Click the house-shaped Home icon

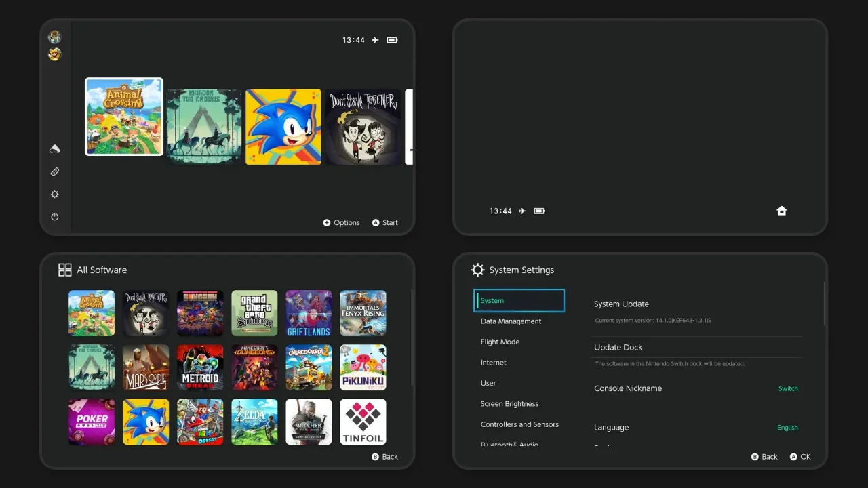(781, 211)
